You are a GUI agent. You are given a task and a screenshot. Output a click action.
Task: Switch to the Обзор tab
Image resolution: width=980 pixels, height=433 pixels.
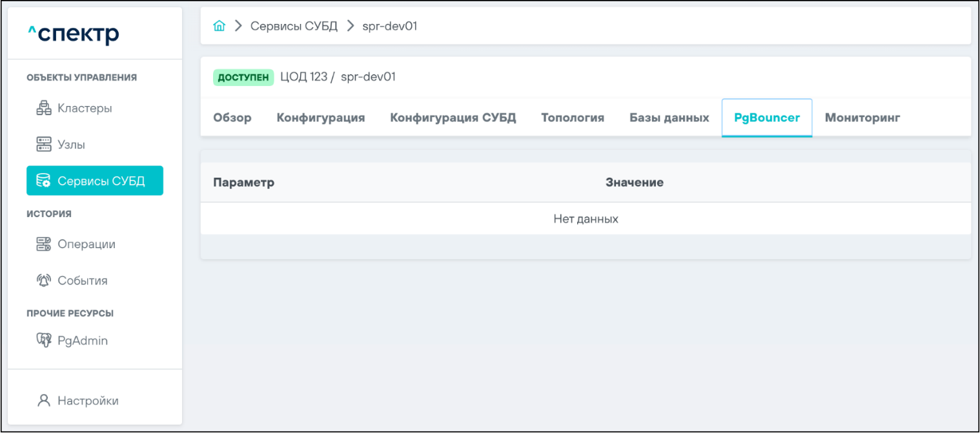pyautogui.click(x=232, y=118)
